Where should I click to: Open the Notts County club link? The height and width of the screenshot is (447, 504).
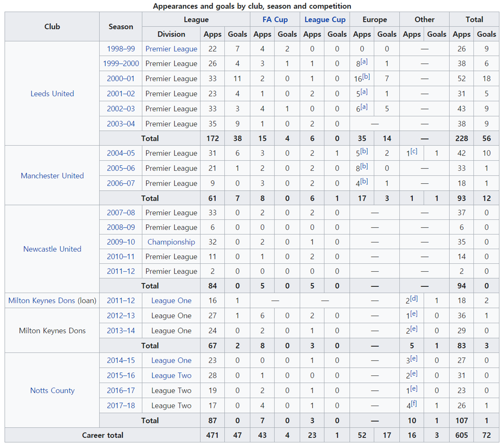(52, 390)
